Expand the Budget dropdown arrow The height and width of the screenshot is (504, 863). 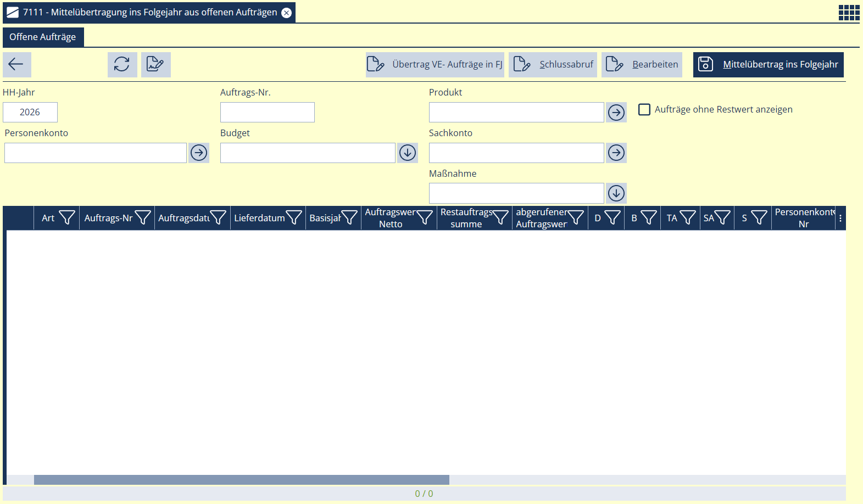(408, 153)
